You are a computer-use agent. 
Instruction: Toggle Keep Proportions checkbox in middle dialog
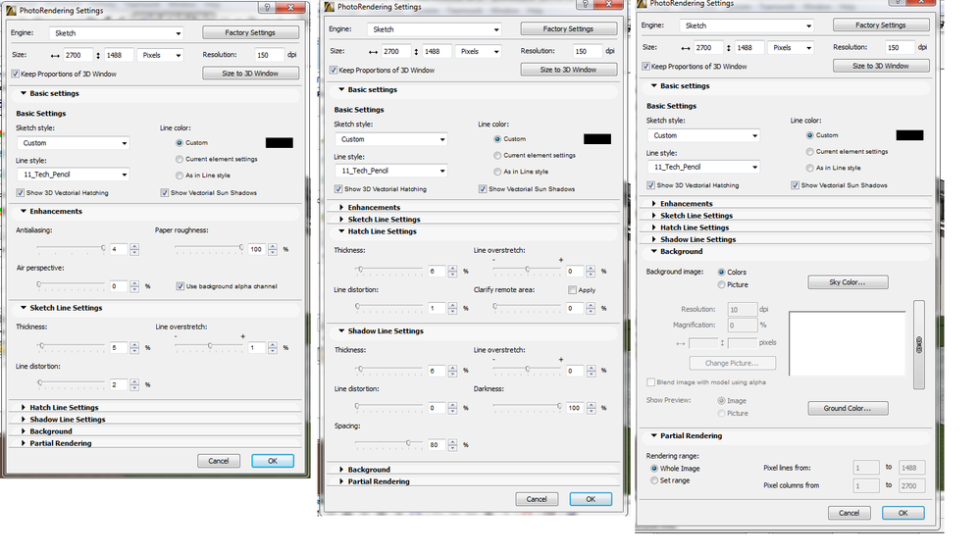point(334,70)
